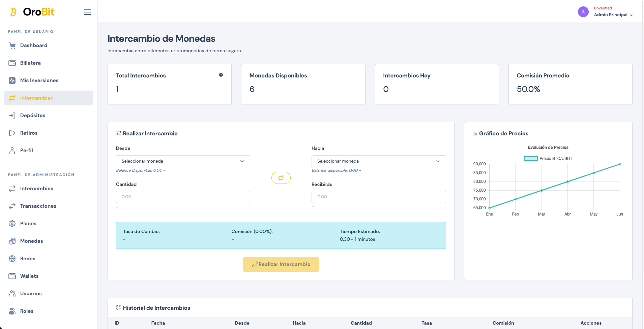Viewport: 644px width, 329px height.
Task: Open the Transacciones admin link
Action: tap(49, 206)
